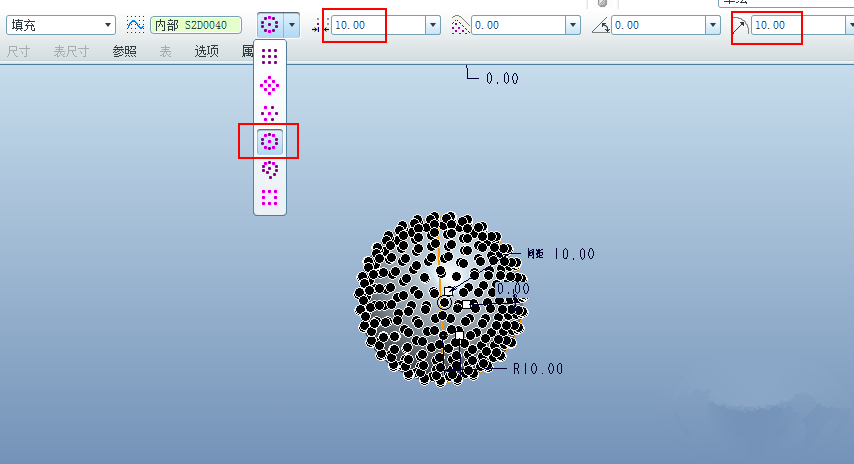Click the sketch selection icon beside 内部 S2D0040
This screenshot has height=464, width=854.
[x=135, y=25]
